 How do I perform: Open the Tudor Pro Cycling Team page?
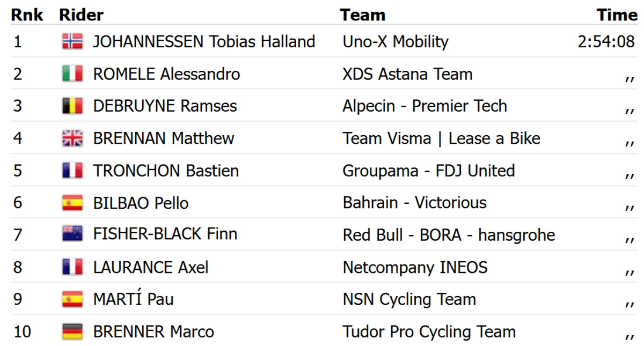tap(429, 332)
